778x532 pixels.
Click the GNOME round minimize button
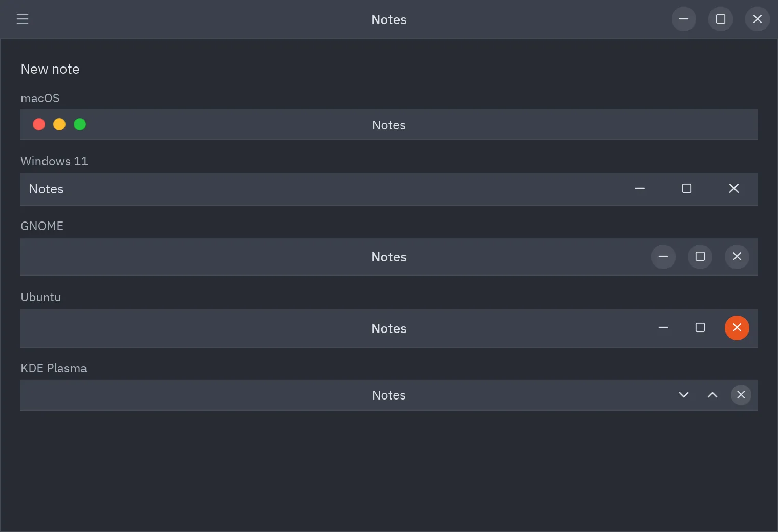[663, 256]
